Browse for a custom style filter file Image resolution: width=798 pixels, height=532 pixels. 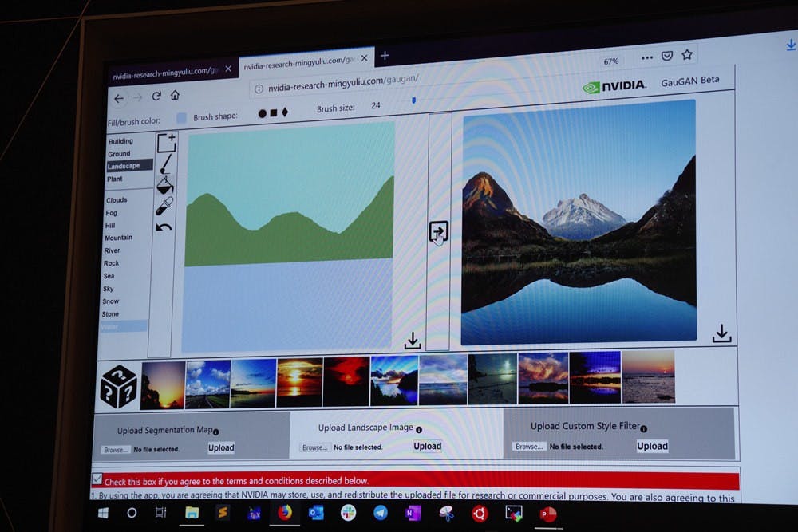528,447
